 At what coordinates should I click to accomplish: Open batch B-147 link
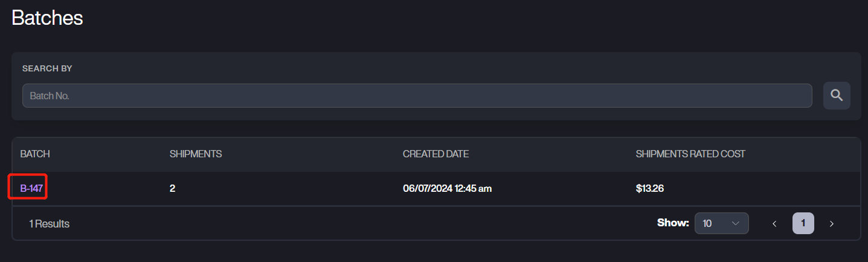(x=31, y=188)
